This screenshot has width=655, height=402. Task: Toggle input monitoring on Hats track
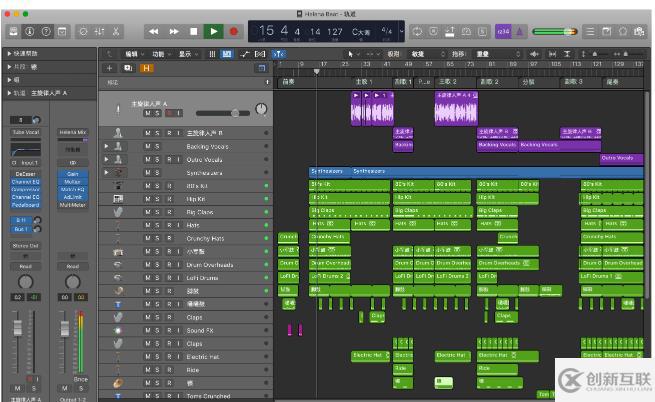click(x=179, y=225)
